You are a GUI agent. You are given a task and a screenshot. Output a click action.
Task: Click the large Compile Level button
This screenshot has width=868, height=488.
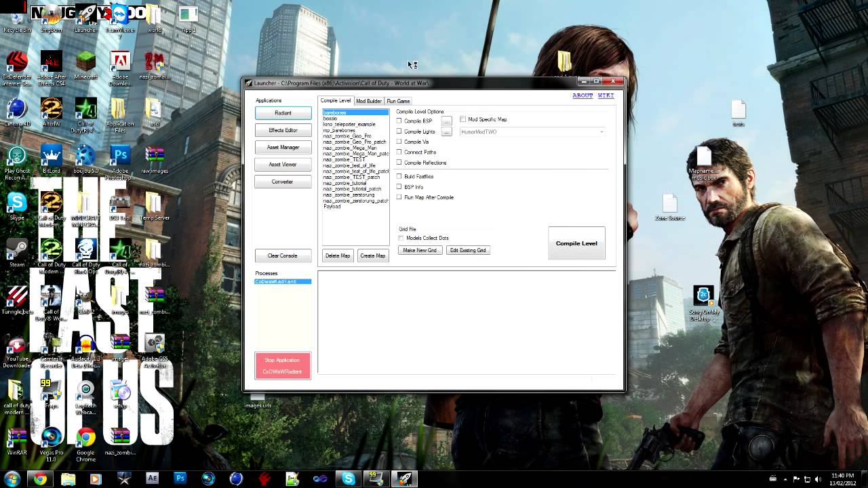[x=576, y=243]
